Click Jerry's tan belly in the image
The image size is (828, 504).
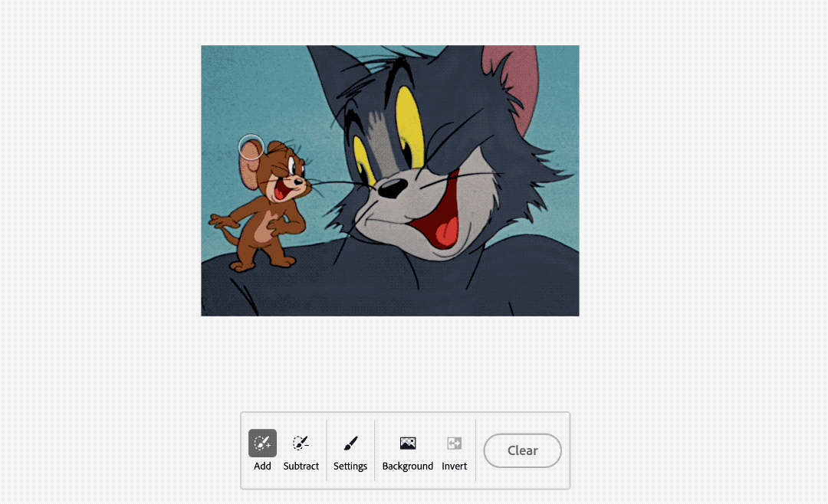click(264, 228)
